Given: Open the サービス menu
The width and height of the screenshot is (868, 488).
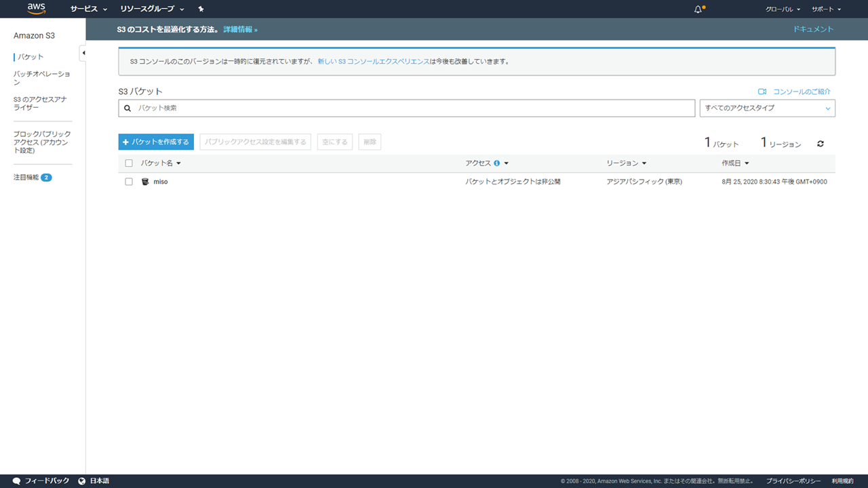Looking at the screenshot, I should pyautogui.click(x=89, y=9).
